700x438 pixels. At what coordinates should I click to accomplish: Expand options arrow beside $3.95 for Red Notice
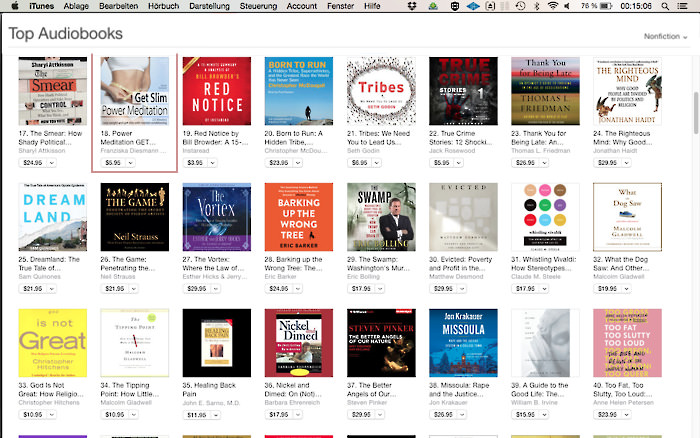(x=210, y=162)
